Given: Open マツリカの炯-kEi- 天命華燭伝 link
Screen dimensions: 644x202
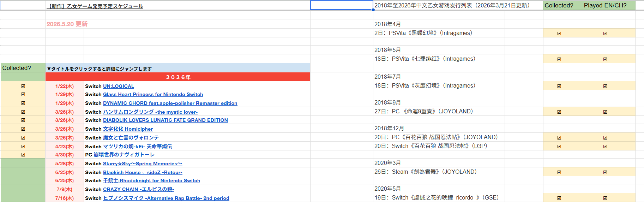Looking at the screenshot, I should coord(138,147).
